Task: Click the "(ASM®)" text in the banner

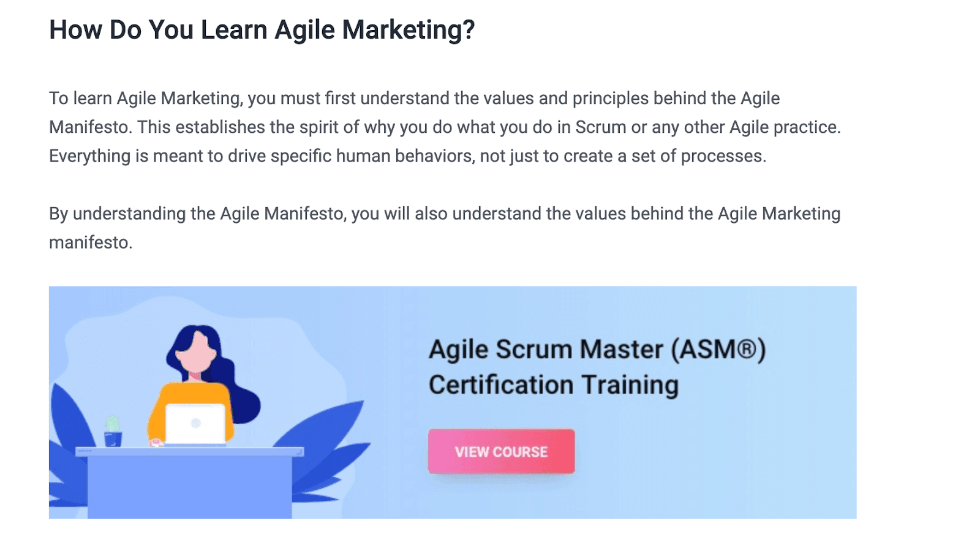Action: (x=718, y=350)
